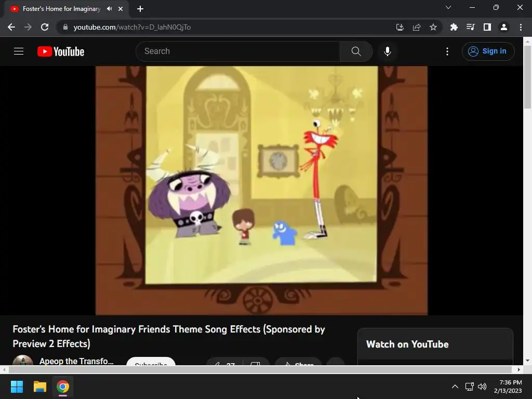532x399 pixels.
Task: Open the YouTube hamburger guide menu
Action: click(19, 51)
